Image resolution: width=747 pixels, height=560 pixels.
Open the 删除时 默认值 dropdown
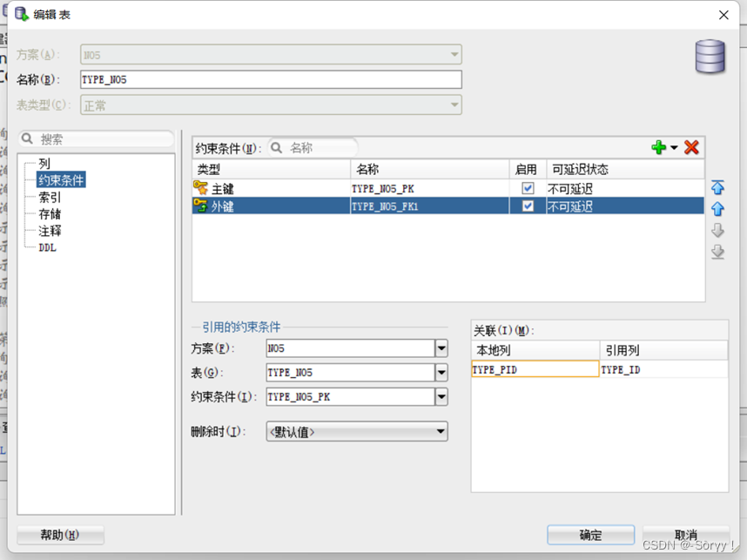point(357,432)
